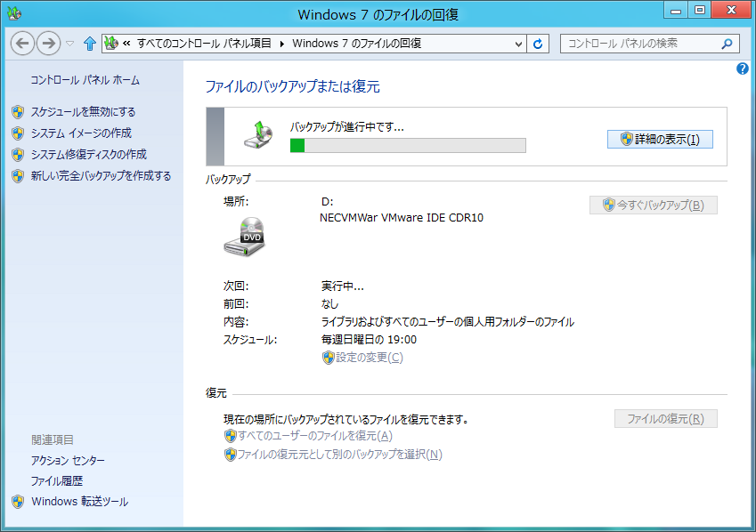Image resolution: width=756 pixels, height=532 pixels.
Task: Click the « breadcrumb overflow chevron
Action: [x=126, y=44]
